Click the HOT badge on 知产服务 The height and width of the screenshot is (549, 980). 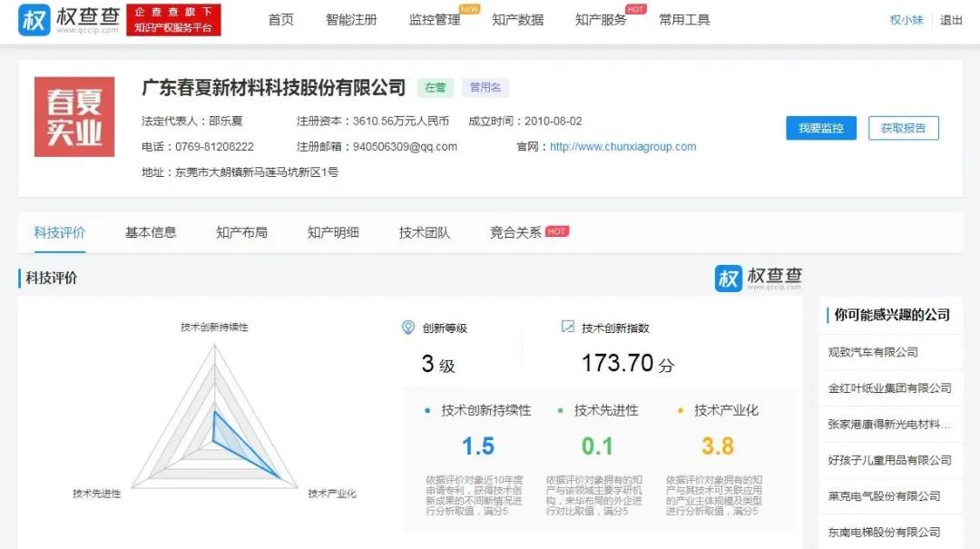[x=635, y=8]
